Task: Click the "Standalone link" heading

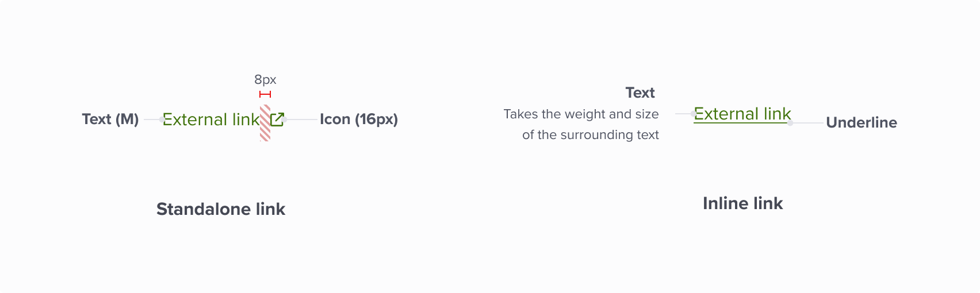Action: point(221,209)
